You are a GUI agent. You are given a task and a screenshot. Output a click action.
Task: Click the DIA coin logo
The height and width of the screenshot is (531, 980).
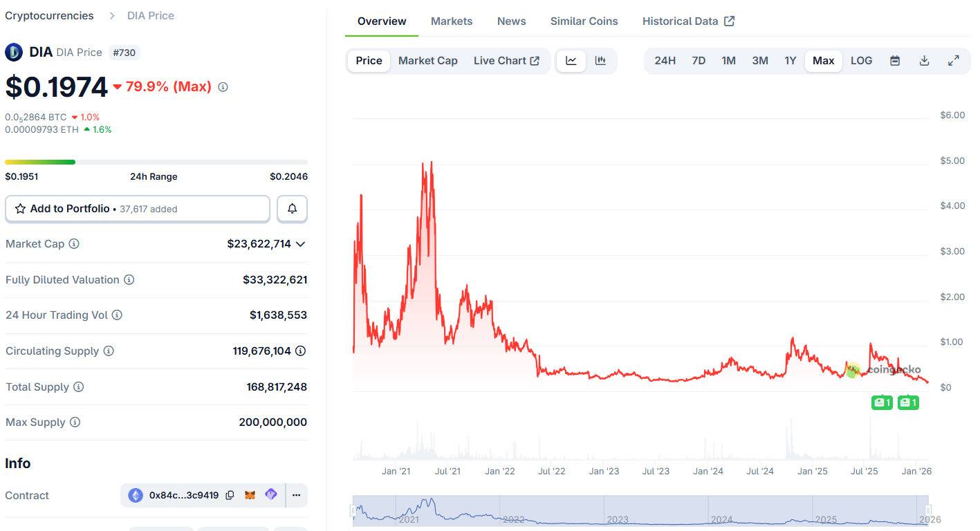[x=14, y=52]
